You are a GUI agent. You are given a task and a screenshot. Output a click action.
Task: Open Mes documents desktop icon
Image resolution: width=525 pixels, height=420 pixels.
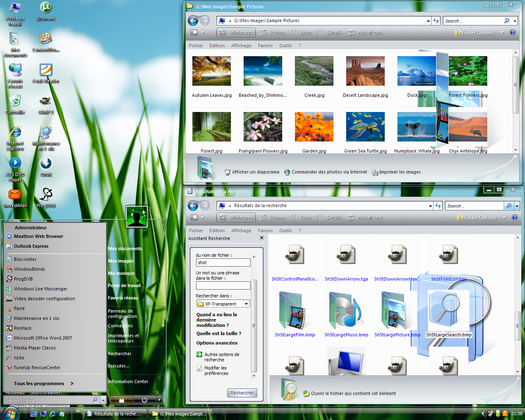(x=15, y=45)
